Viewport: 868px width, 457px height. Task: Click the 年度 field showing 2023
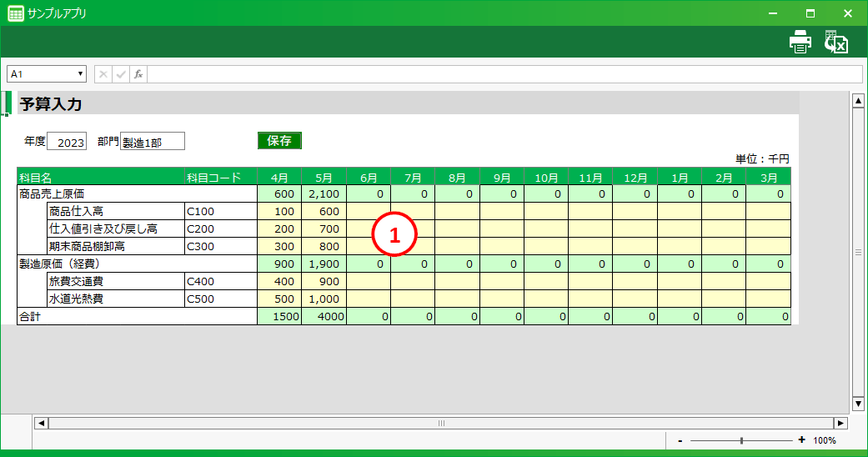click(x=67, y=143)
